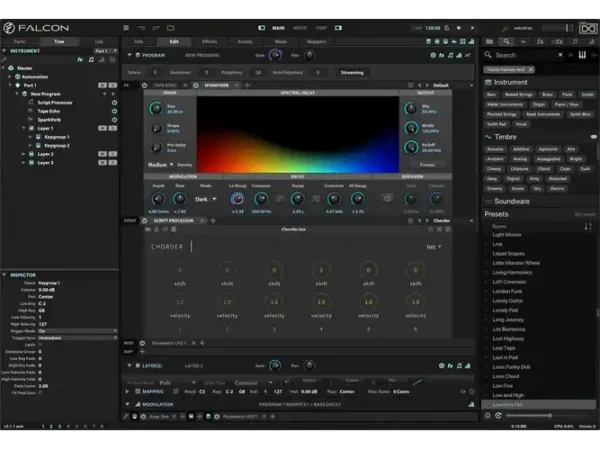Screen dimensions: 600x450
Task: Toggle Parametric LFO 1 mod power button
Action: tap(142, 343)
